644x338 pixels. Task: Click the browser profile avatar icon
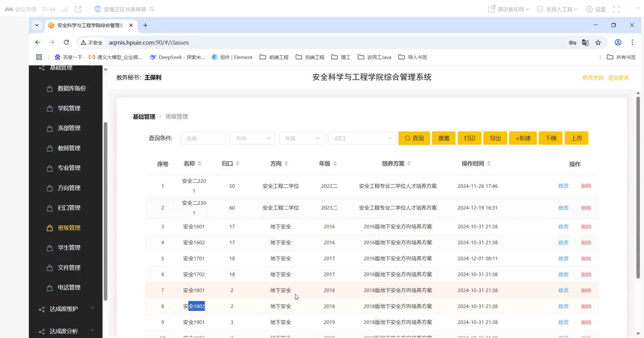(618, 43)
